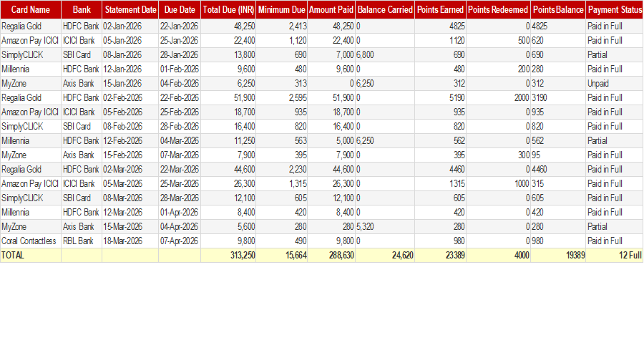Select due date 28-Feb-2026
Image resolution: width=644 pixels, height=358 pixels.
[180, 127]
